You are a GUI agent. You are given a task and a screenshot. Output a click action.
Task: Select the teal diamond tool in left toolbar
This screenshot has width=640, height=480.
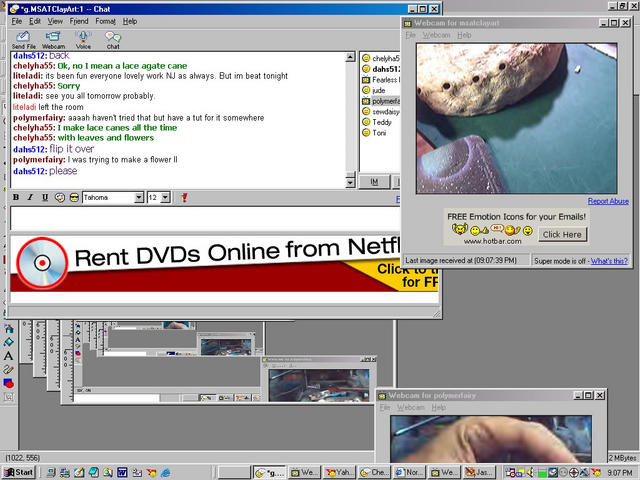pos(9,342)
